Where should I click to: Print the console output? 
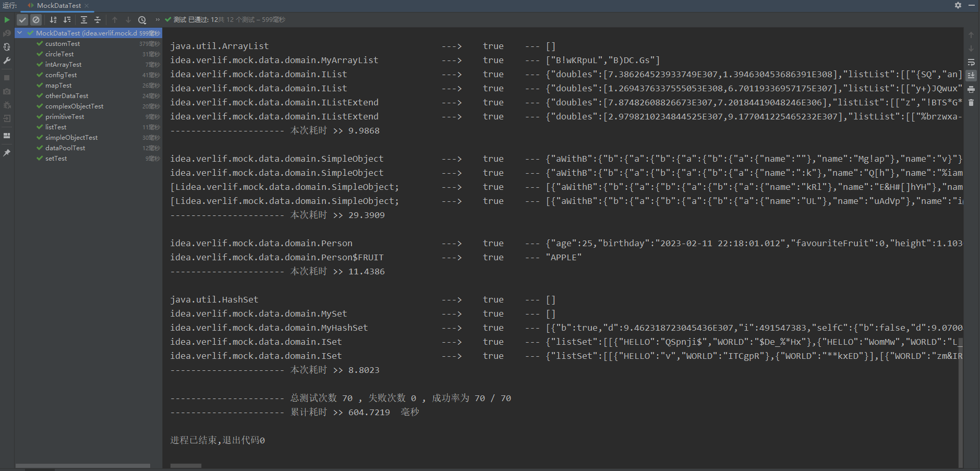coord(971,89)
